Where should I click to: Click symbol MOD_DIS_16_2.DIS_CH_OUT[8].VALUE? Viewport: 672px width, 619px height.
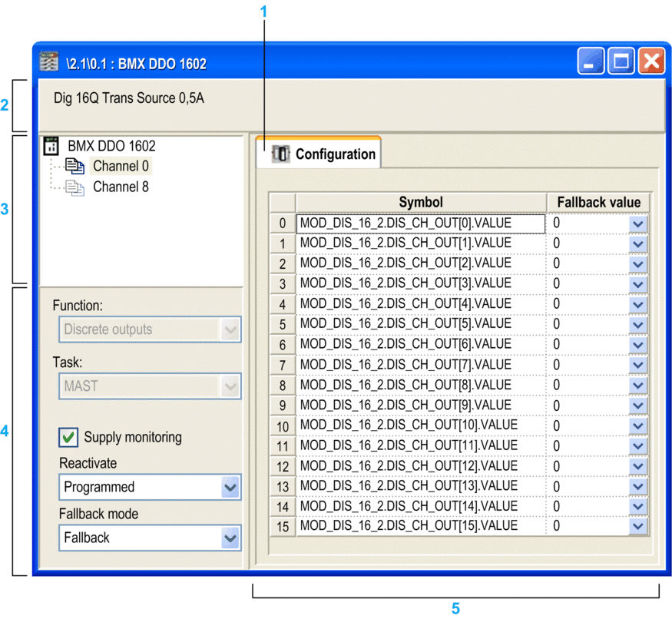coord(406,385)
